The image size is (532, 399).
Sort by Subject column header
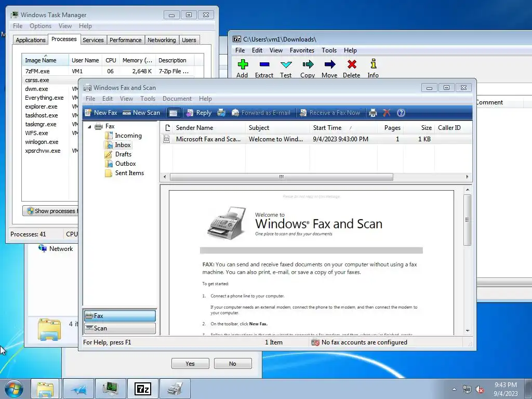coord(277,128)
